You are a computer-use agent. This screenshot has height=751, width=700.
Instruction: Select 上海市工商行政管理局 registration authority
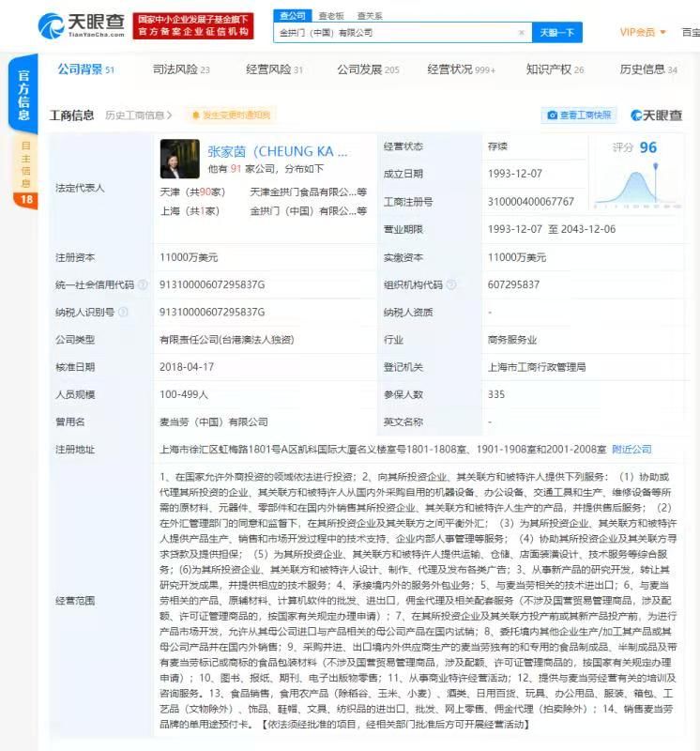(537, 367)
